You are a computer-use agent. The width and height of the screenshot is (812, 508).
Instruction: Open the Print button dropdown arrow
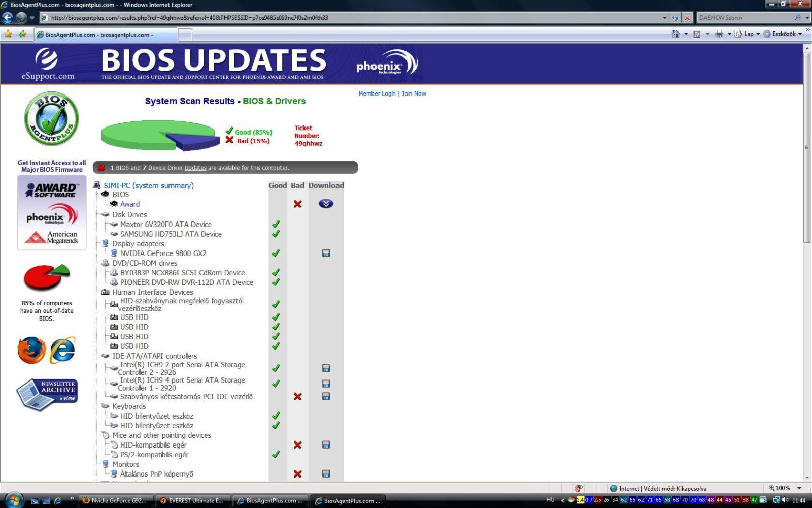point(729,34)
